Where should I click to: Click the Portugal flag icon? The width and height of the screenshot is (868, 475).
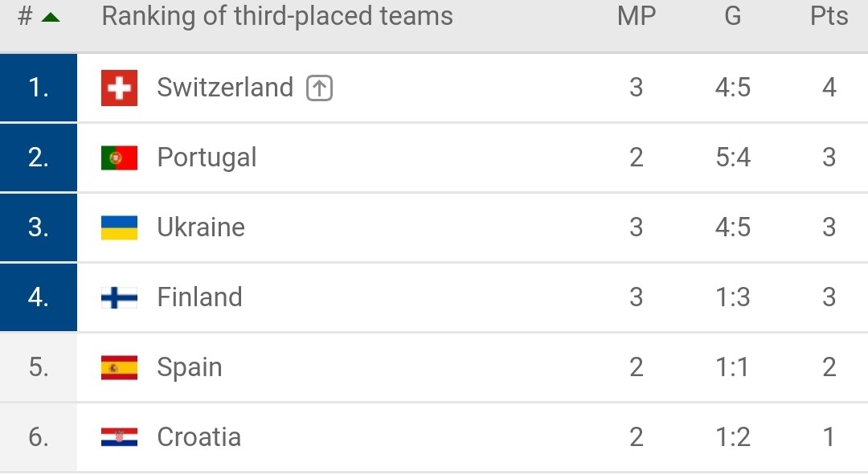[x=119, y=158]
